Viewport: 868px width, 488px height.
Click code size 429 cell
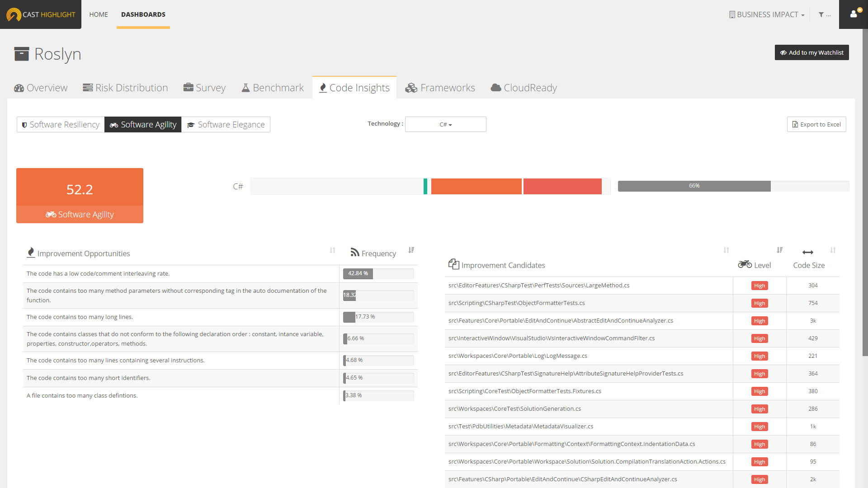tap(813, 338)
